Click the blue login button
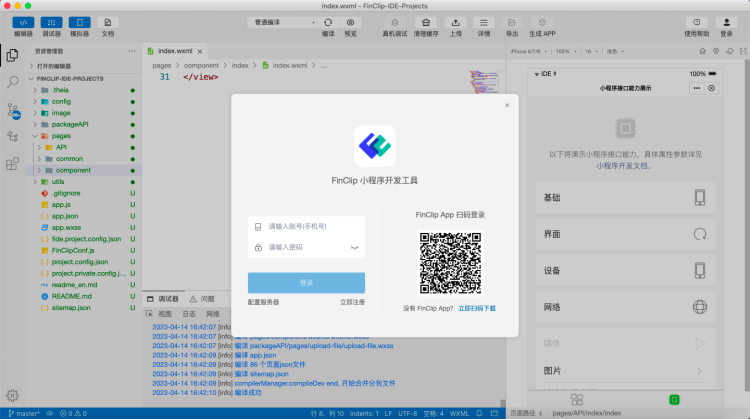Image resolution: width=750 pixels, height=419 pixels. [x=306, y=283]
